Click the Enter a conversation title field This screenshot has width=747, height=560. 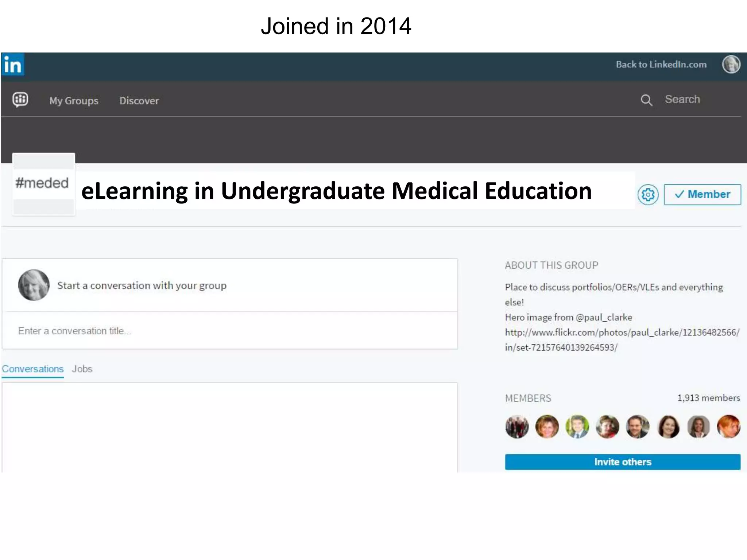tap(230, 331)
